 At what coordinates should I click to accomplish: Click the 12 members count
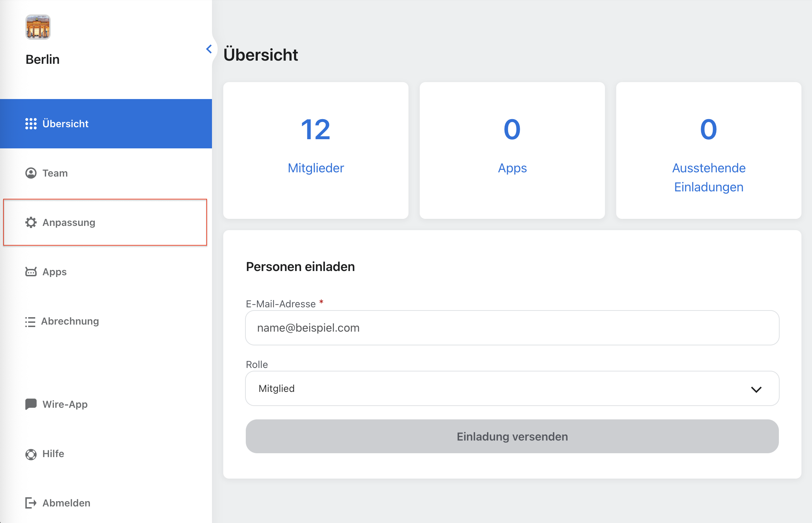point(316,129)
